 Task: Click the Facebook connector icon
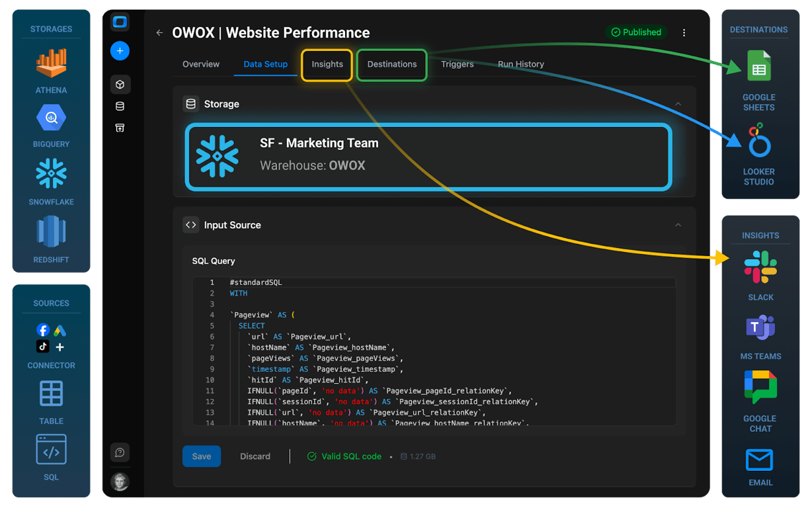43,330
